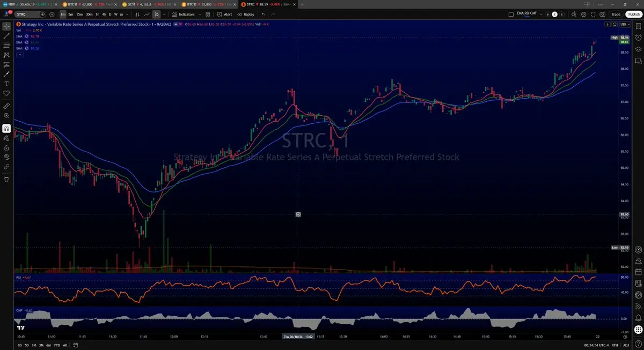
Task: Undo the last chart action
Action: [x=264, y=14]
